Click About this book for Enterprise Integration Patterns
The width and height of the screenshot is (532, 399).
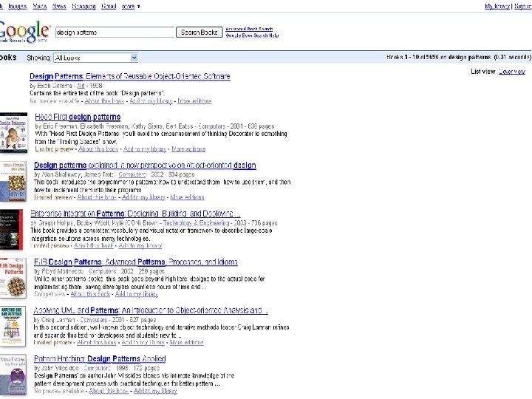94,245
